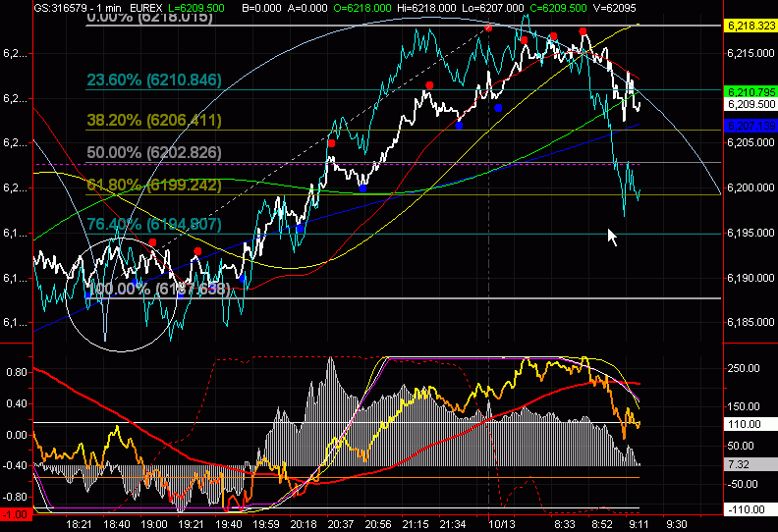The width and height of the screenshot is (778, 532).
Task: Select the white 110.00 indicator level tag
Action: coord(751,424)
